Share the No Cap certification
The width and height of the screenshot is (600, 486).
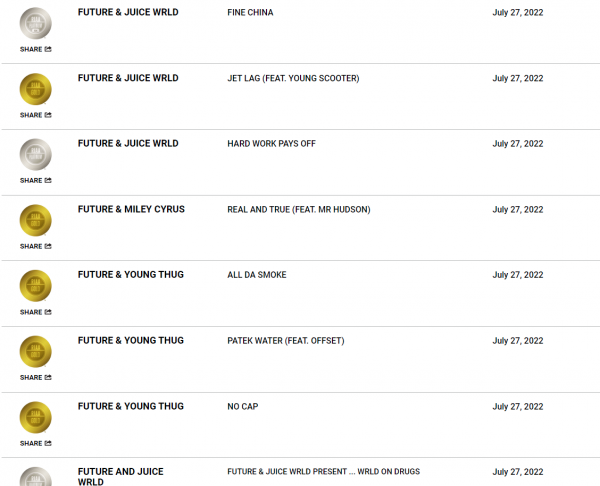click(x=36, y=444)
